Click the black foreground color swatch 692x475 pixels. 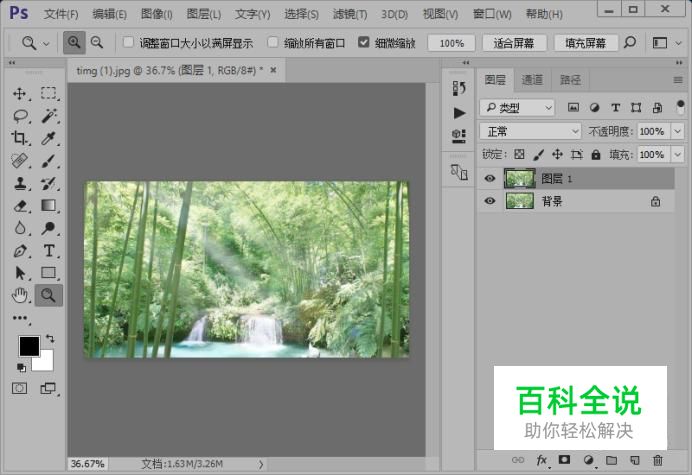[29, 346]
